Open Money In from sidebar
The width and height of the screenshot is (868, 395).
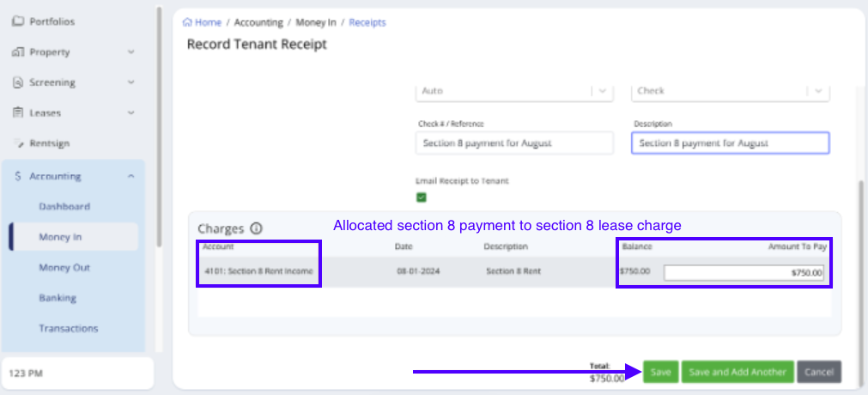60,237
